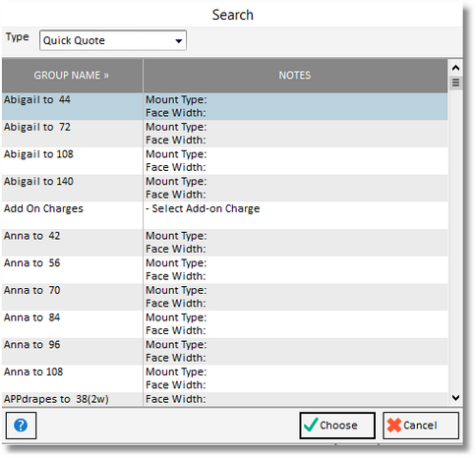
Task: Click the NOTES column header
Action: 295,76
